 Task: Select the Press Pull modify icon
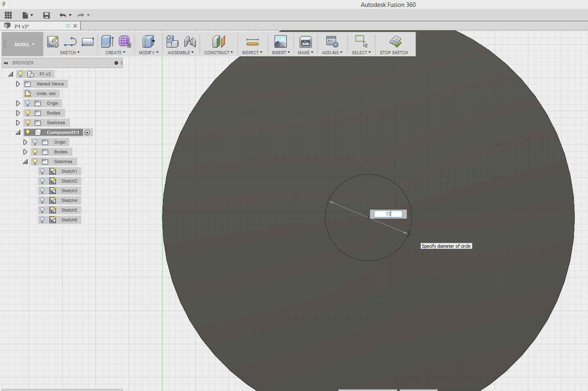click(148, 41)
